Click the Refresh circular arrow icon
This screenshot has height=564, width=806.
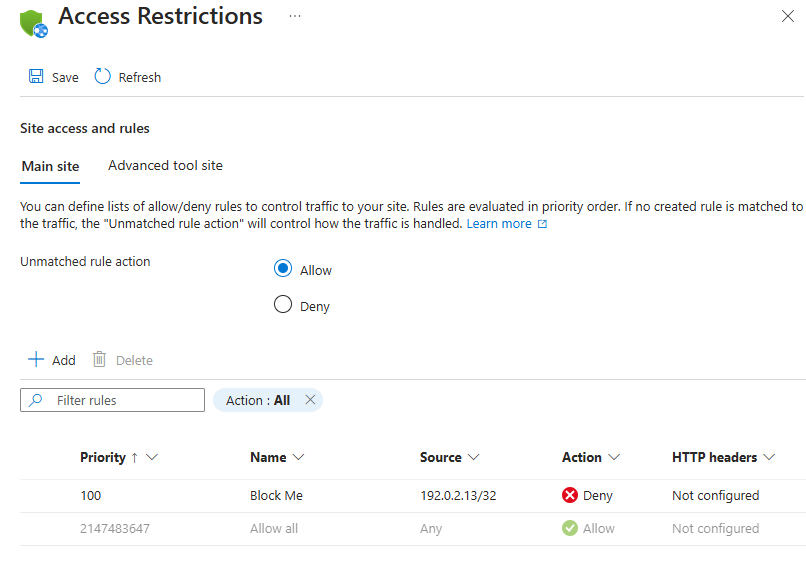(x=102, y=77)
